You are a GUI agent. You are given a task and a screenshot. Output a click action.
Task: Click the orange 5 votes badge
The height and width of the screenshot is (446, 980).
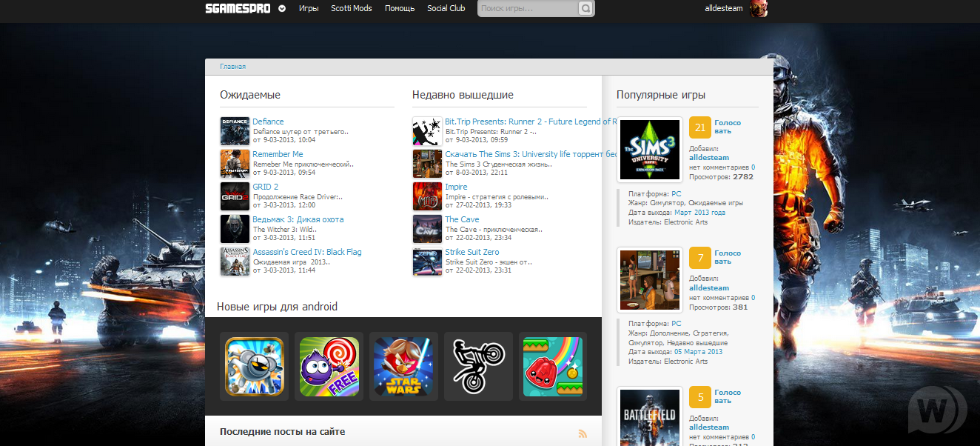700,397
